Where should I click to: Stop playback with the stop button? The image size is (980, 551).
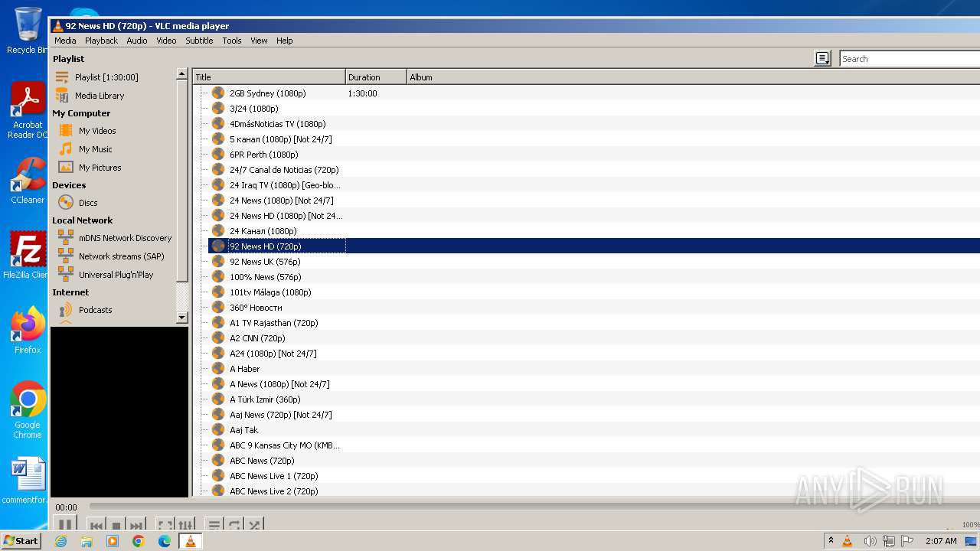tap(116, 525)
